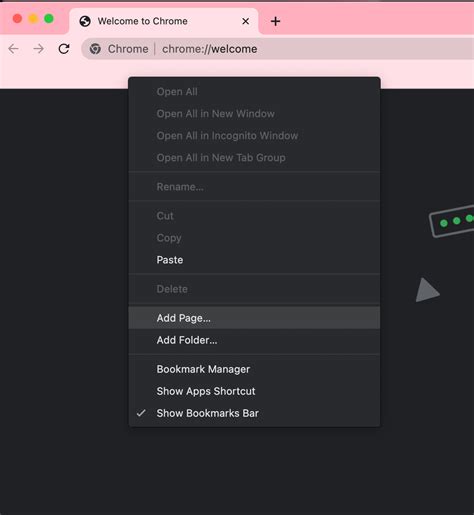
Task: Select the Welcome to Chrome tab
Action: click(163, 21)
